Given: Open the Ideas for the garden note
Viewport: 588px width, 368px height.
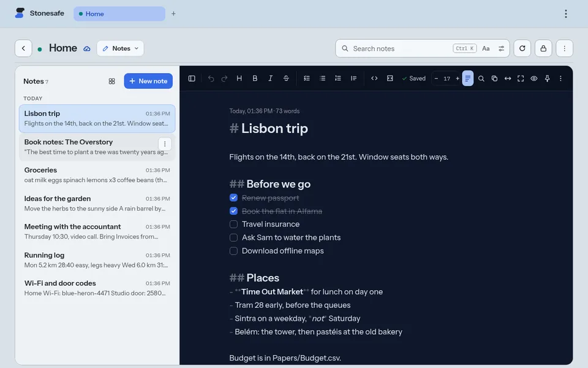Looking at the screenshot, I should [x=97, y=204].
